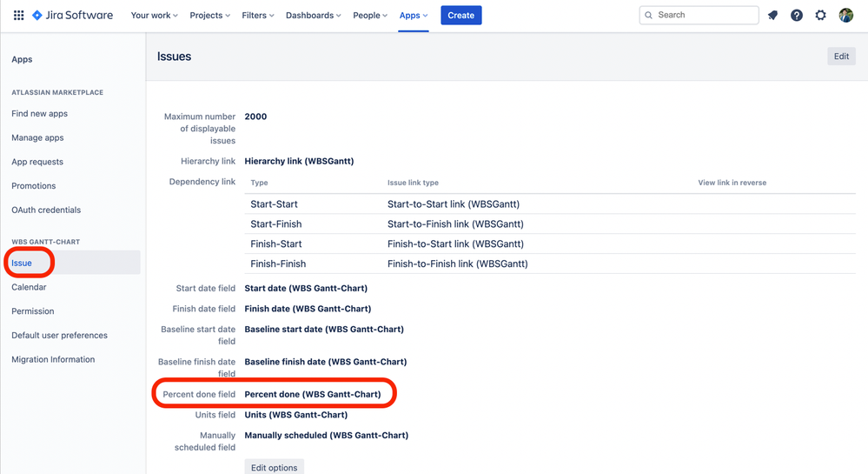Image resolution: width=868 pixels, height=474 pixels.
Task: Click Percent done (WBS Gantt-Chart) value
Action: pyautogui.click(x=313, y=395)
